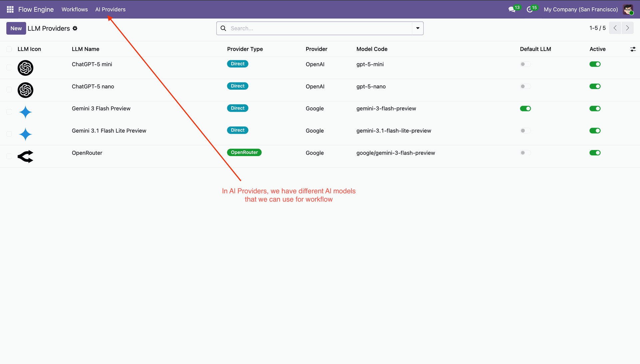Disable Active toggle for OpenRouter row

pyautogui.click(x=595, y=153)
